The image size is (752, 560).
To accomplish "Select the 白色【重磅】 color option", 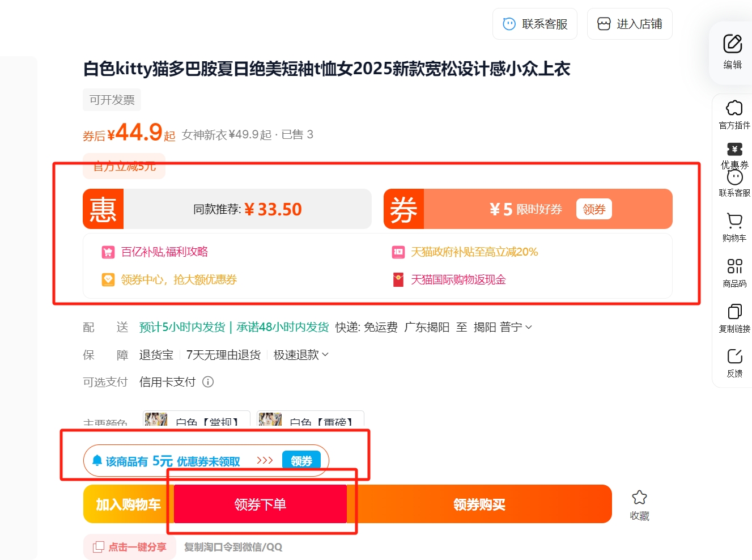I will 311,419.
